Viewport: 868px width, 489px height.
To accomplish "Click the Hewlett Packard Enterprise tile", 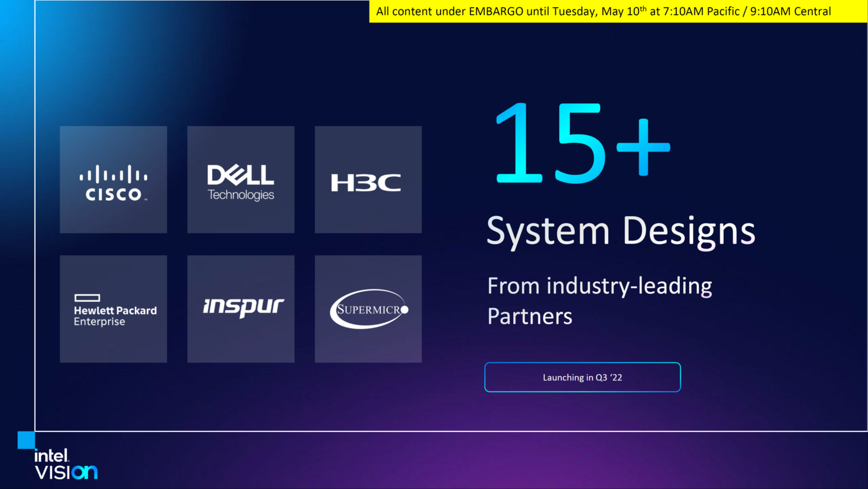I will point(113,309).
